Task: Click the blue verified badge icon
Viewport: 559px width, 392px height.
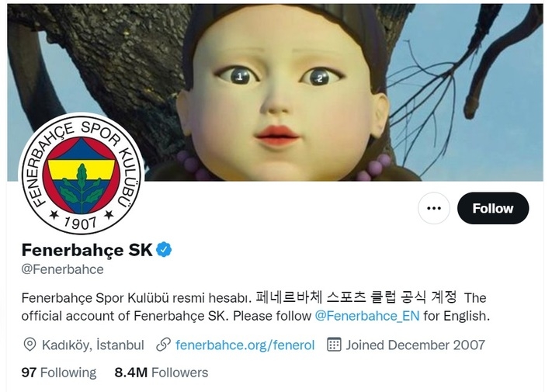Action: point(164,250)
